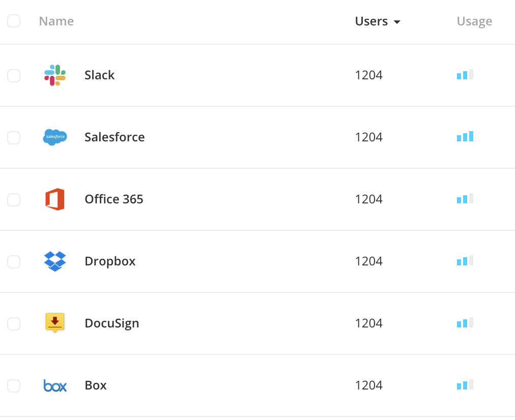Click the Salesforce cloud icon
Screen dimensions: 515x420
pos(55,137)
